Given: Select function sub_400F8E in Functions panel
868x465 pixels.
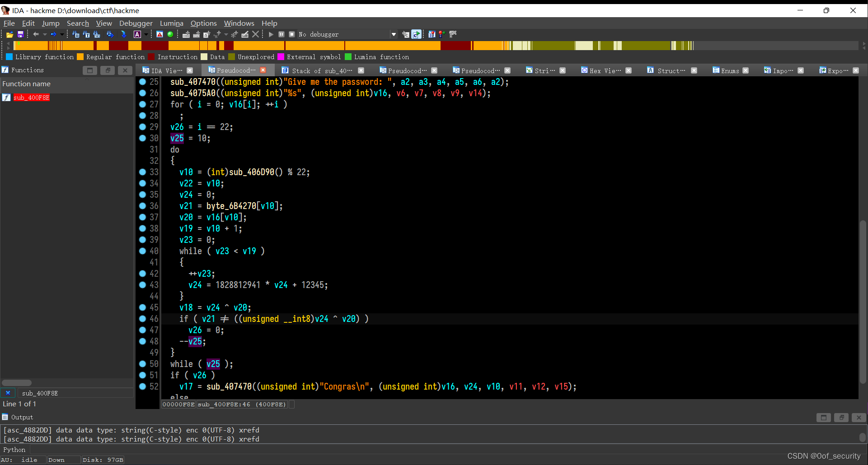Looking at the screenshot, I should (31, 98).
